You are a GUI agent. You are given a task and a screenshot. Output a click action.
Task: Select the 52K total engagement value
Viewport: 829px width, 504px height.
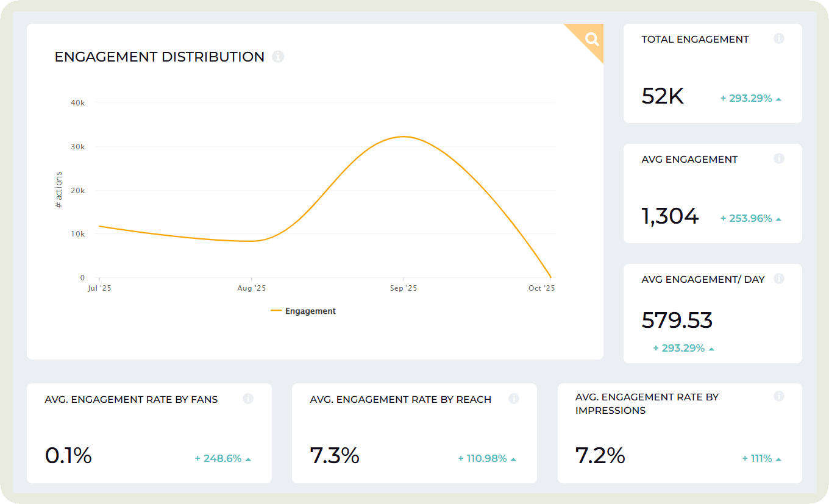[663, 96]
